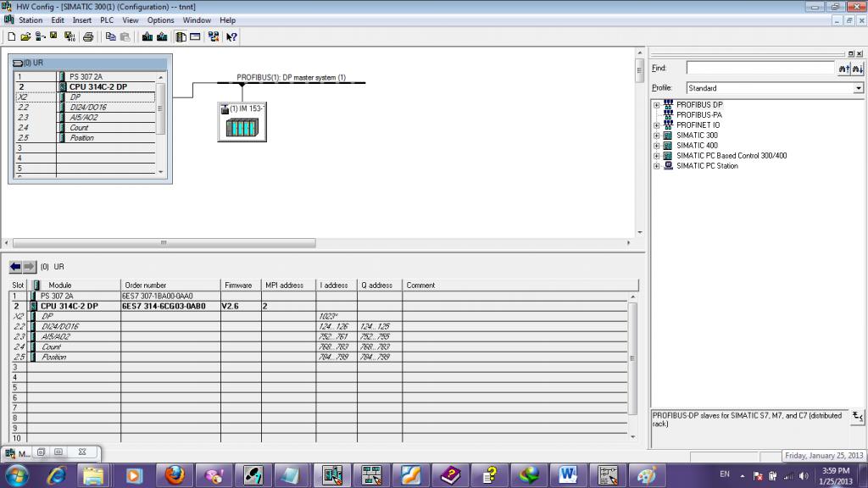
Task: Click the Order number column header
Action: [170, 286]
